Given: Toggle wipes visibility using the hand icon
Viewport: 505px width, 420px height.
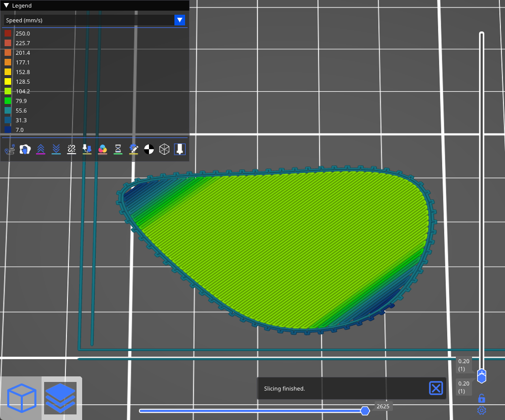Looking at the screenshot, I should 25,149.
